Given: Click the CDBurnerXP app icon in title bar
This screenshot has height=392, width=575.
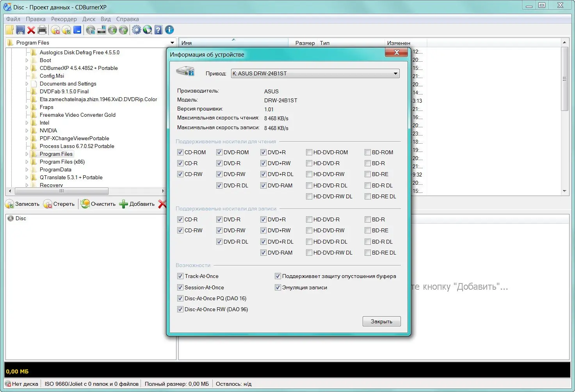Looking at the screenshot, I should 7,7.
